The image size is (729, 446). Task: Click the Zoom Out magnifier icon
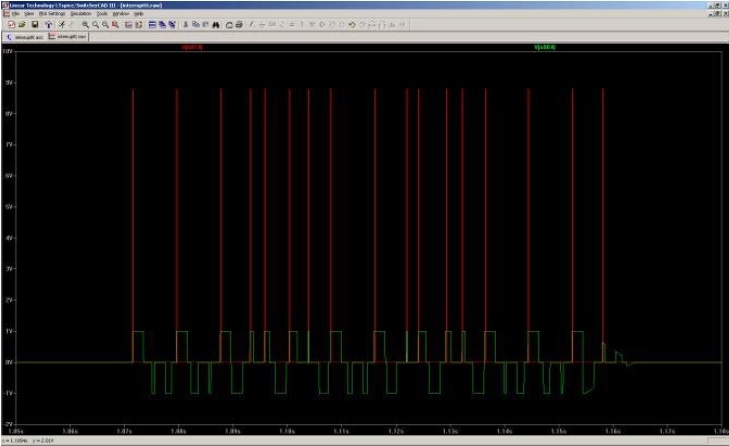click(106, 25)
